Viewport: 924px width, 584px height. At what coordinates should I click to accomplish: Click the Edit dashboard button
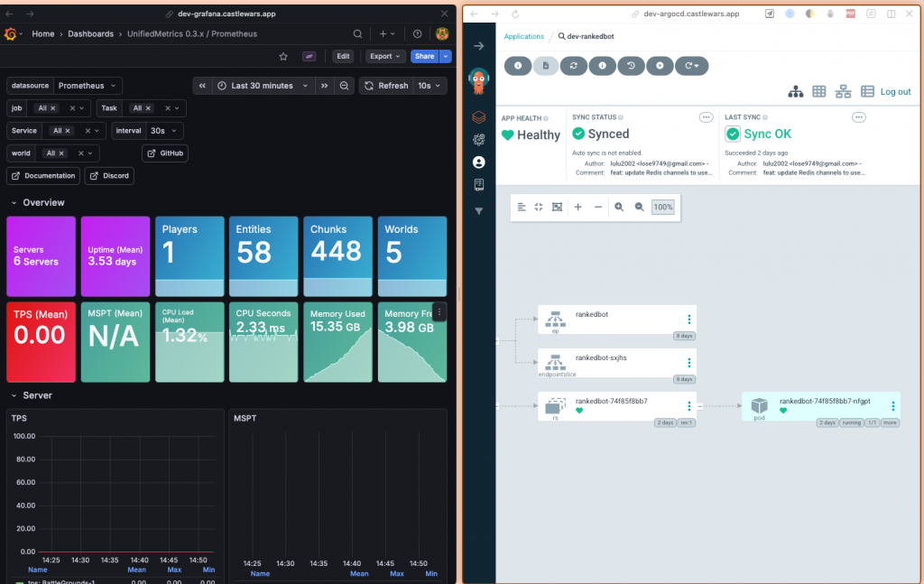pos(343,57)
